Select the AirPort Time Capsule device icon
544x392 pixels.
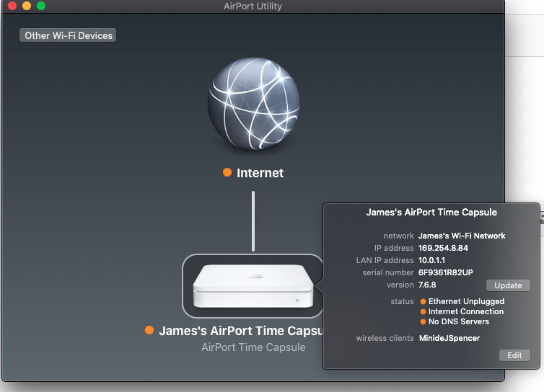pos(253,286)
